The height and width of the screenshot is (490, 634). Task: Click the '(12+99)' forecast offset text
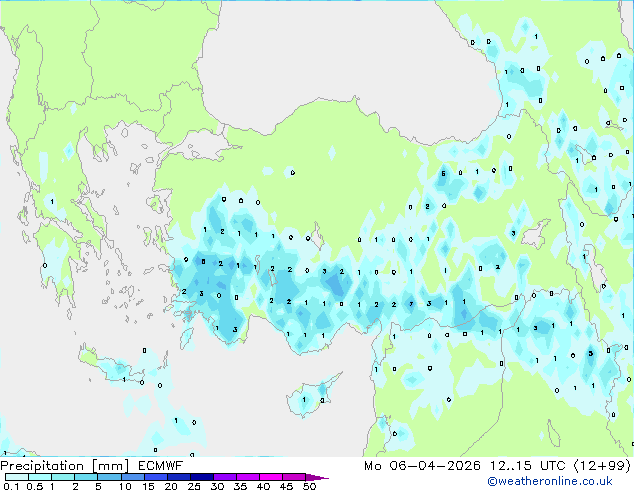pos(602,466)
